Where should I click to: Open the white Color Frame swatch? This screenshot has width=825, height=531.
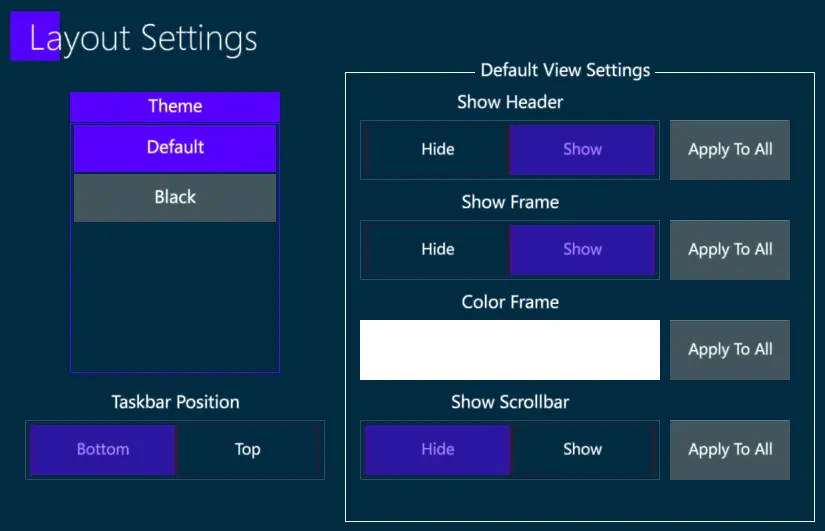510,350
